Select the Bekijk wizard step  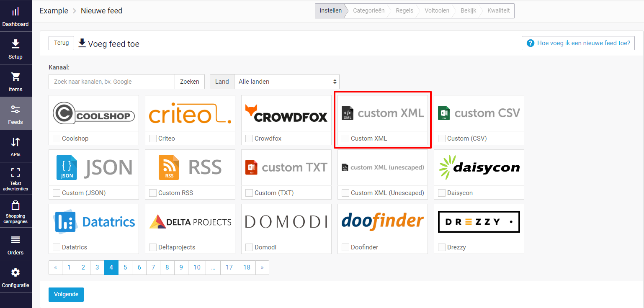(468, 11)
